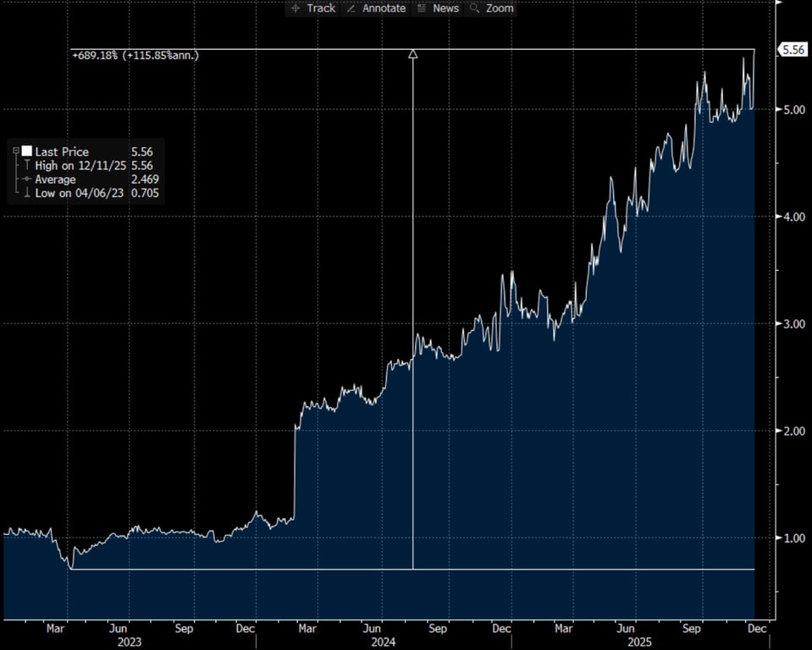Viewport: 812px width, 650px height.
Task: Click the High marker icon in legend
Action: pos(27,166)
